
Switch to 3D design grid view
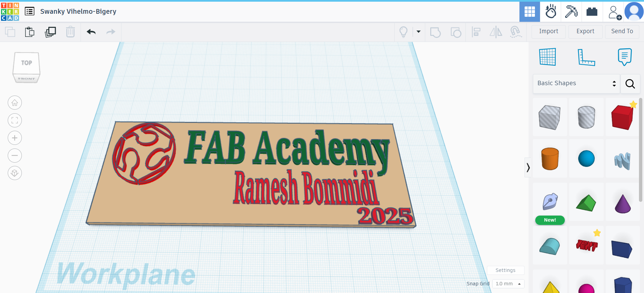point(530,12)
